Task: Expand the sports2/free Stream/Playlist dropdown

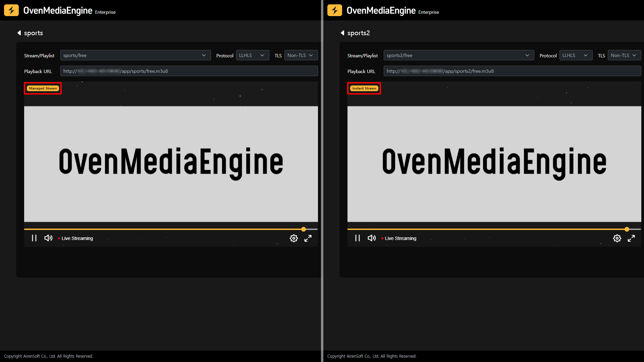Action: [459, 55]
